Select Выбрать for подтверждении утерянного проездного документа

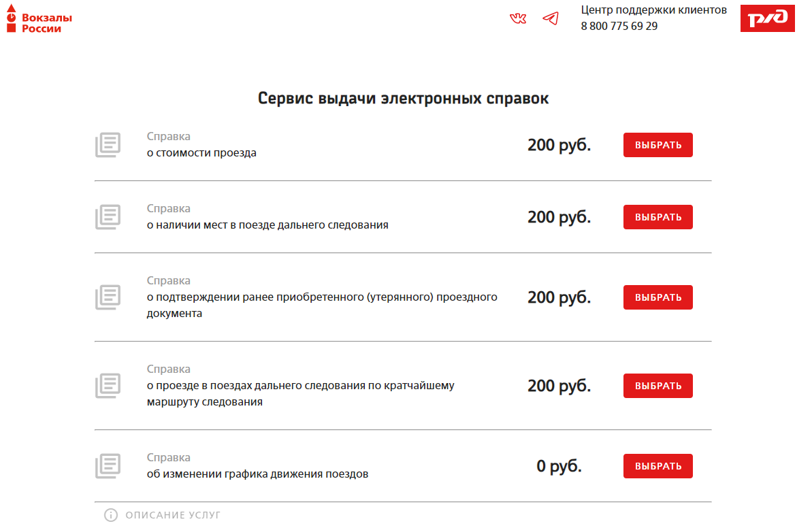point(657,297)
